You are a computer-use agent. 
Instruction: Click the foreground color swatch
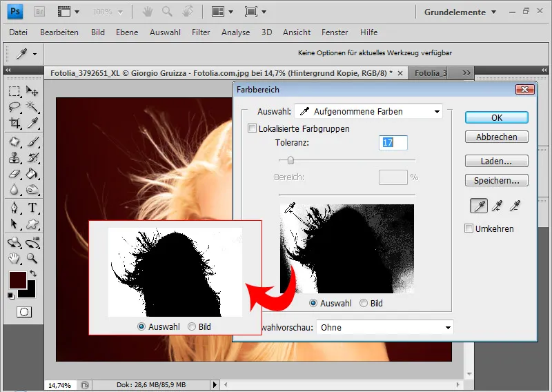(x=18, y=280)
